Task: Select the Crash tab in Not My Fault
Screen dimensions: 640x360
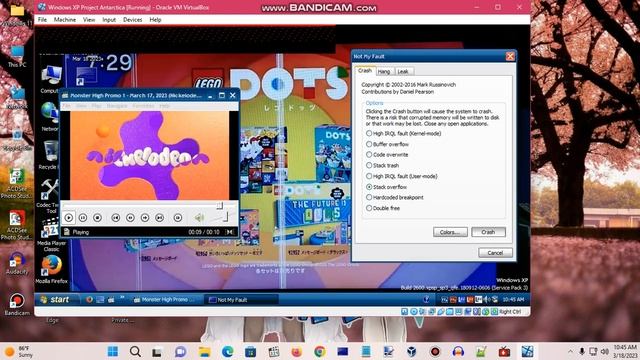Action: (x=364, y=71)
